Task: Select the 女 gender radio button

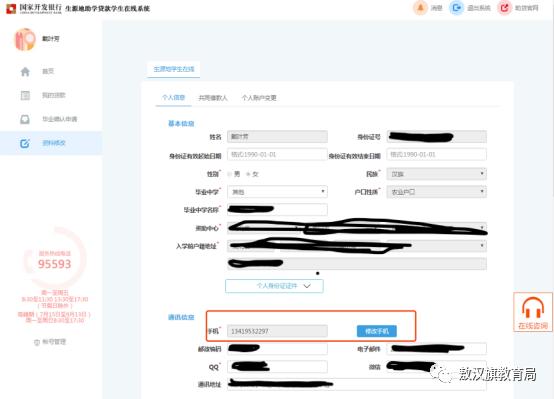Action: (x=248, y=174)
